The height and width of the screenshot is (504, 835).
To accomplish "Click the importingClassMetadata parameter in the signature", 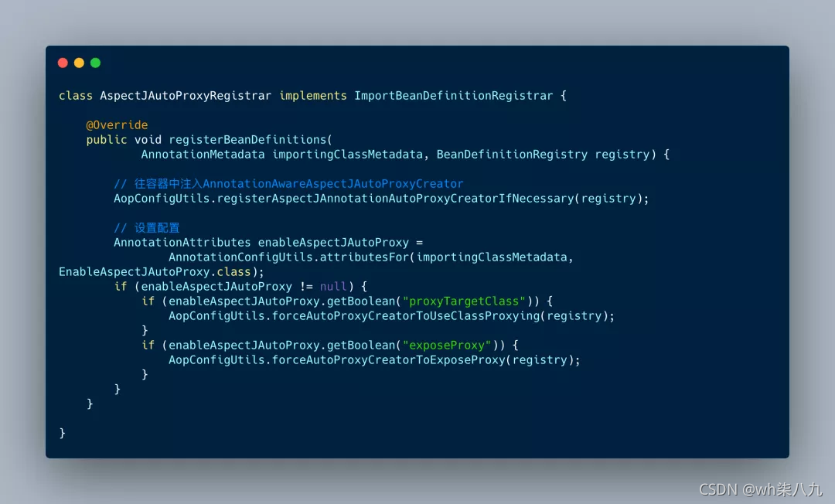I will coord(348,155).
